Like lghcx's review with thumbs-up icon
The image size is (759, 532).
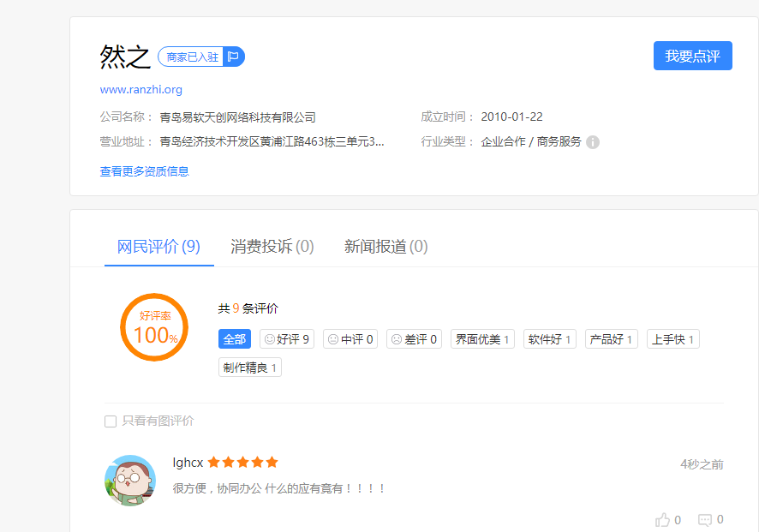coord(663,519)
